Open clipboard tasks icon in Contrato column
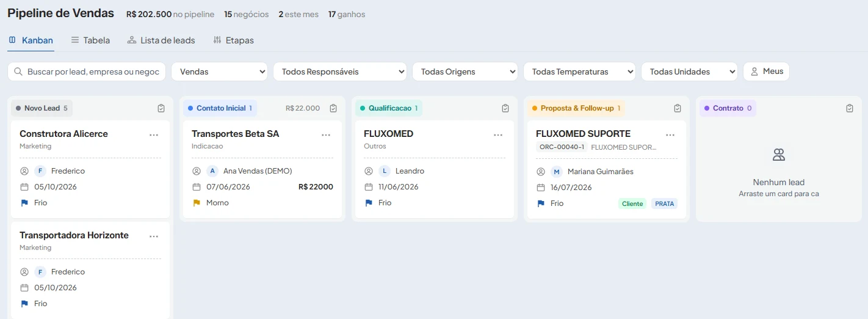Image resolution: width=868 pixels, height=319 pixels. [x=850, y=108]
